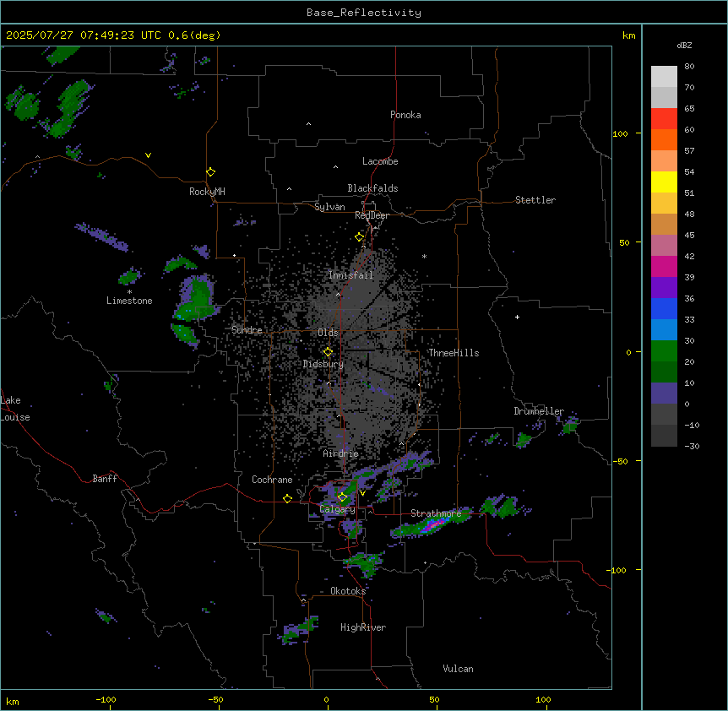This screenshot has width=728, height=711.
Task: Click the yellow diamond marker above RockyMH
Action: click(210, 172)
